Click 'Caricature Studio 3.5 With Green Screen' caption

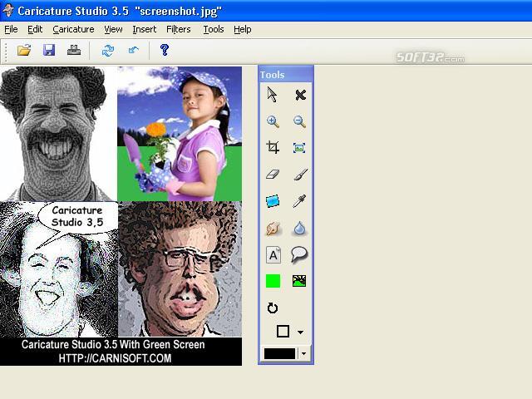point(113,344)
